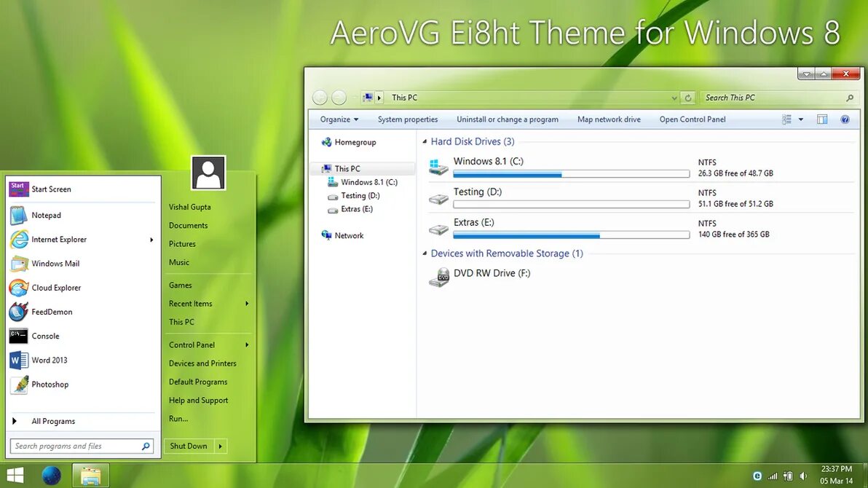Click the user account picture
868x488 pixels.
(x=209, y=173)
